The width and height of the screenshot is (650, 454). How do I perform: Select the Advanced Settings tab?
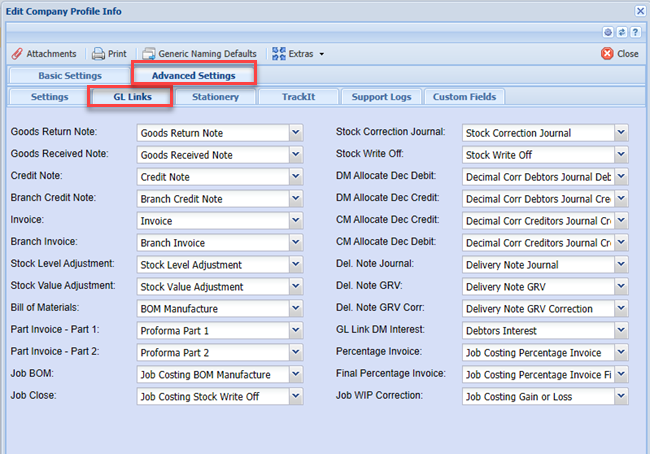pyautogui.click(x=193, y=75)
